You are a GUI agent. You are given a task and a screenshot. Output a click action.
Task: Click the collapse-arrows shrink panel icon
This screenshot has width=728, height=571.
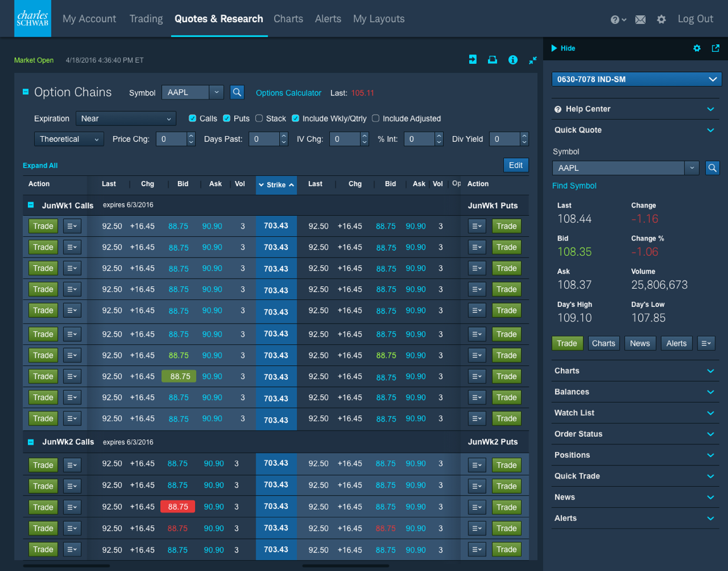[532, 60]
